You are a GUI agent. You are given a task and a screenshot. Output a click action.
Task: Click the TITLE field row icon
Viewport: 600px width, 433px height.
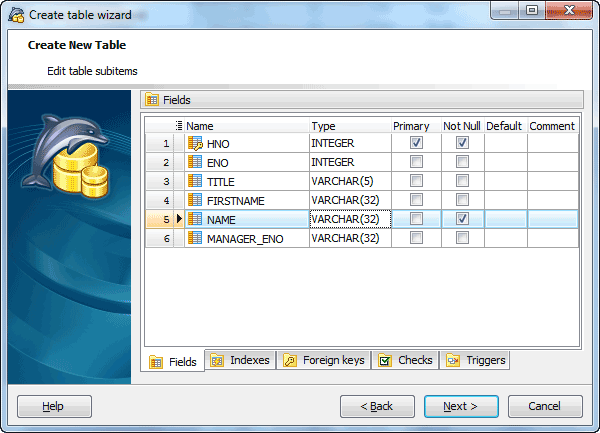195,181
